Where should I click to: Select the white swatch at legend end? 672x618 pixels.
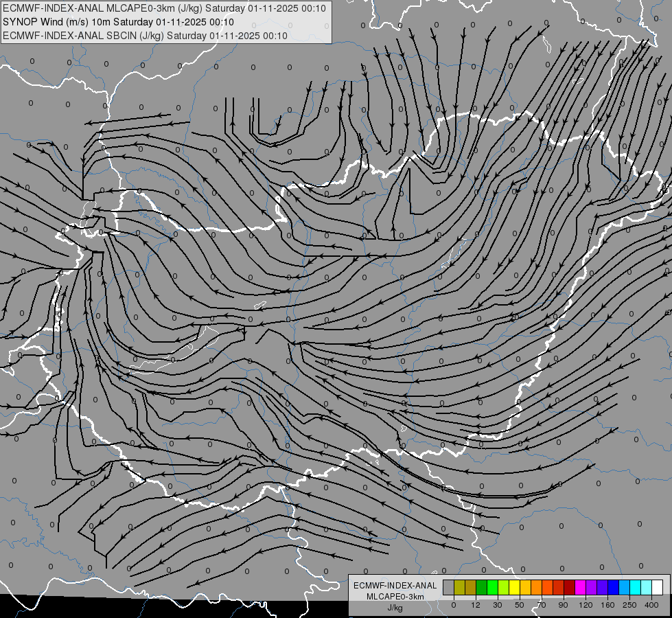tap(658, 587)
